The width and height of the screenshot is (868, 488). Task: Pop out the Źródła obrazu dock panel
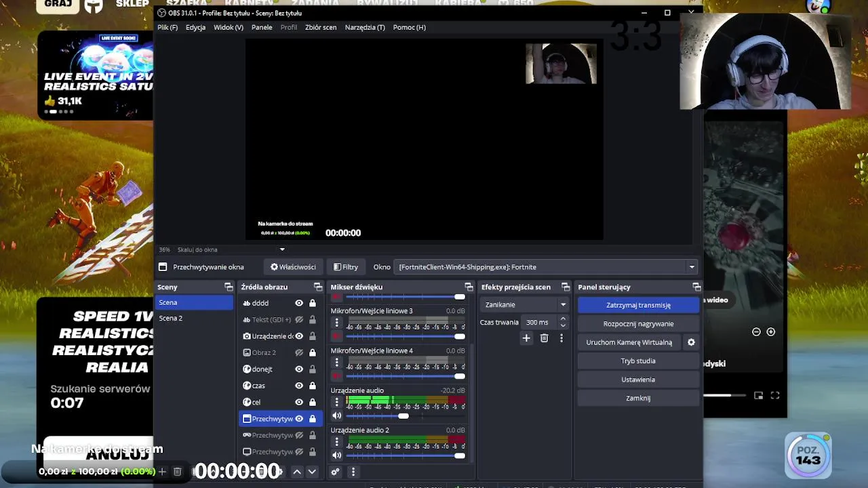[x=318, y=287]
